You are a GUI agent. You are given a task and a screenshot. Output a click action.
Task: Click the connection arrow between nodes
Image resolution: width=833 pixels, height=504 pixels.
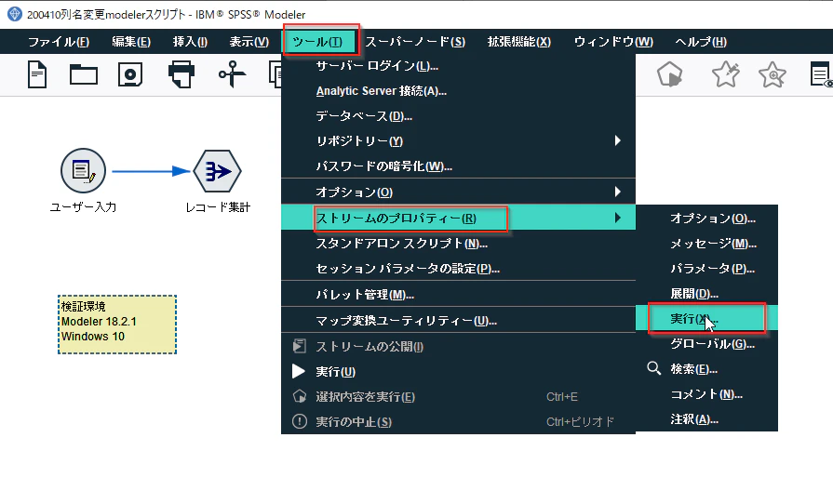point(151,171)
